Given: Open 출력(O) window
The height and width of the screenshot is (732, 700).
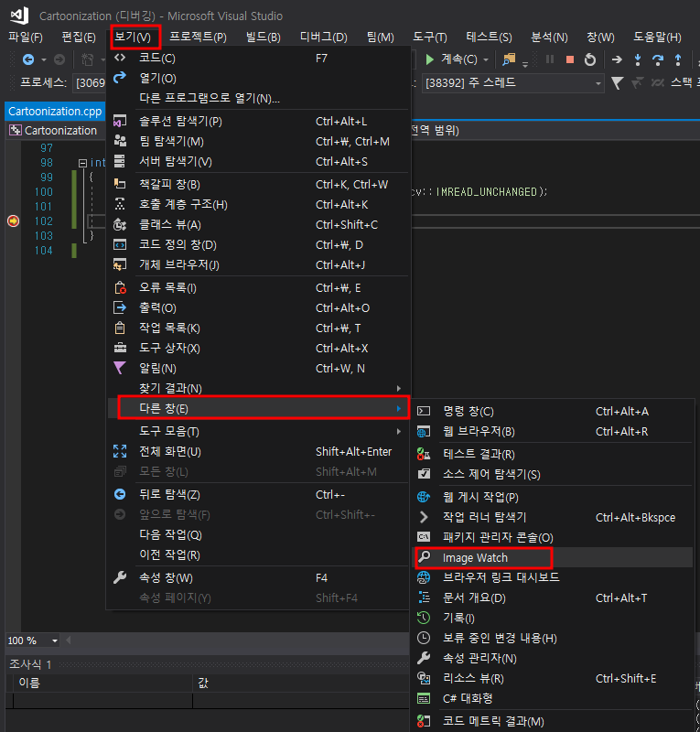Looking at the screenshot, I should pos(259,308).
